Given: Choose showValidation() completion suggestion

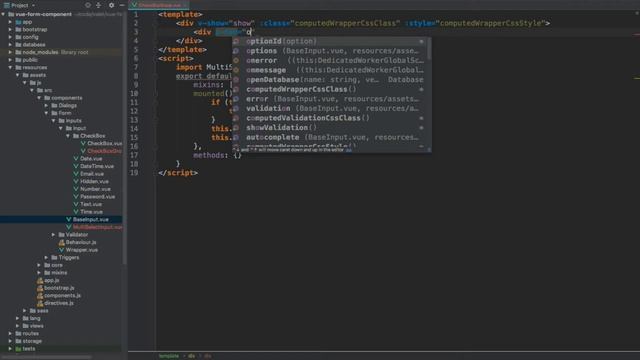Looking at the screenshot, I should 329,128.
